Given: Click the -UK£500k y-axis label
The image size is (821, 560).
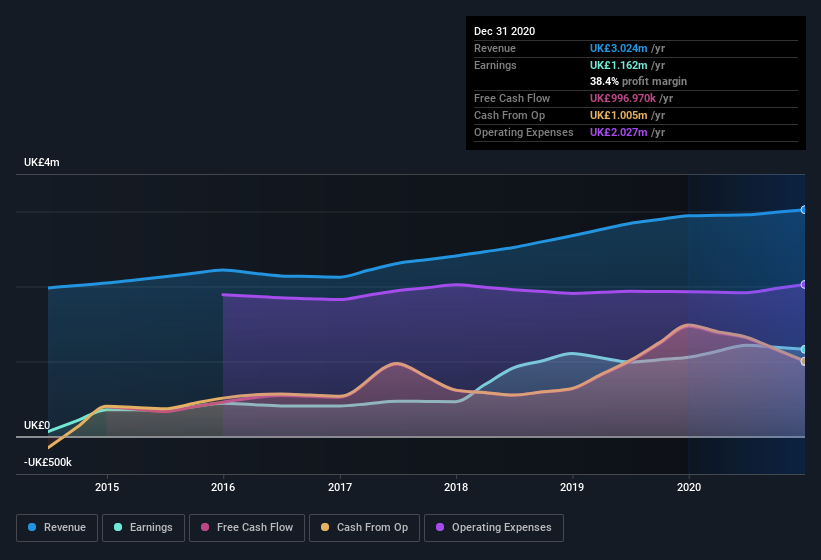Looking at the screenshot, I should (48, 462).
